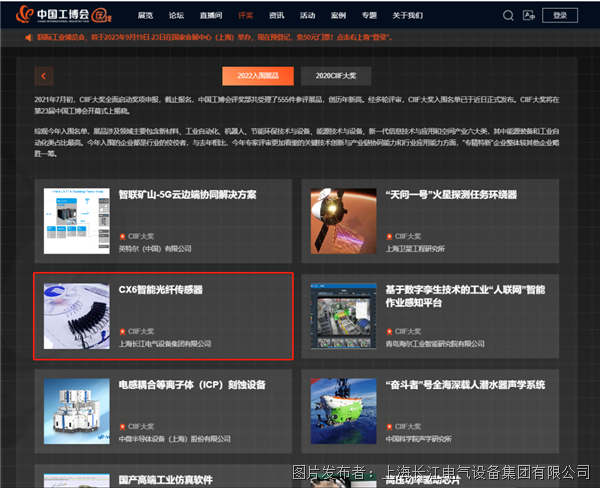Open 基于数字孪生技术的工业人联网 platform title
The height and width of the screenshot is (488, 600).
point(465,296)
